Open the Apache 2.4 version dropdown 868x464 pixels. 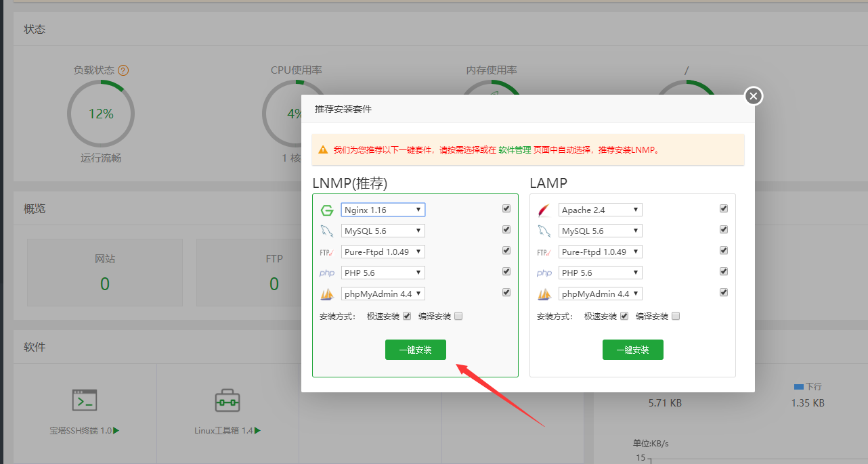(x=601, y=210)
